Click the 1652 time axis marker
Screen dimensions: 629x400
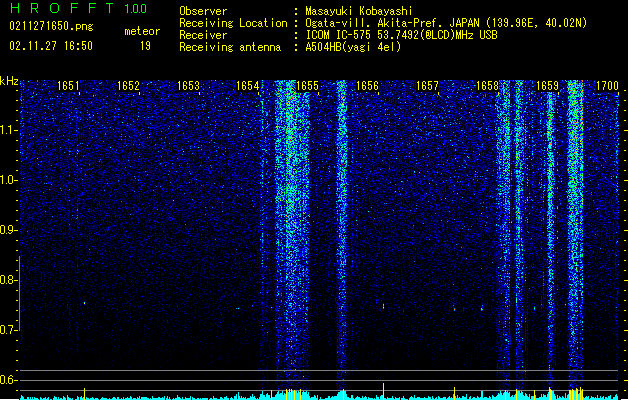(x=128, y=86)
